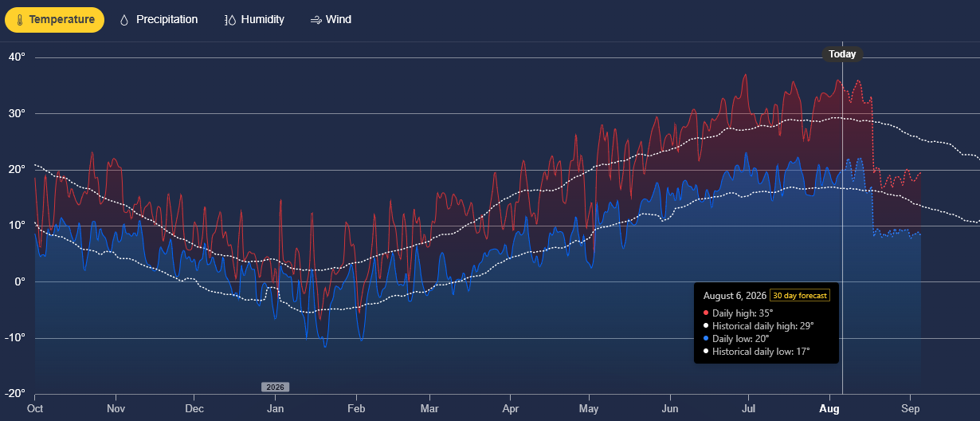This screenshot has height=421, width=980.
Task: Click the May month label
Action: (589, 408)
